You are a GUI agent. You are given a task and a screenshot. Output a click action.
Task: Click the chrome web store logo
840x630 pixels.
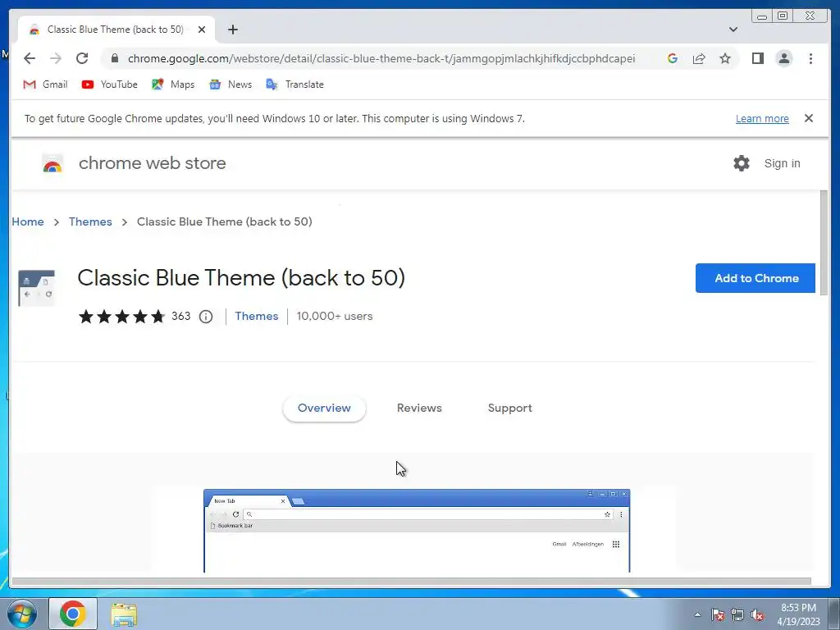tap(134, 163)
